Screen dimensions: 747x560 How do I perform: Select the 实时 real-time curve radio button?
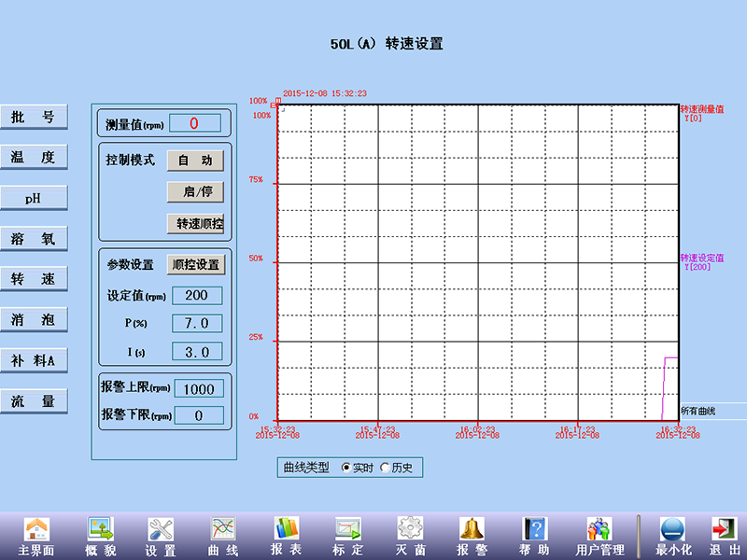pyautogui.click(x=347, y=468)
